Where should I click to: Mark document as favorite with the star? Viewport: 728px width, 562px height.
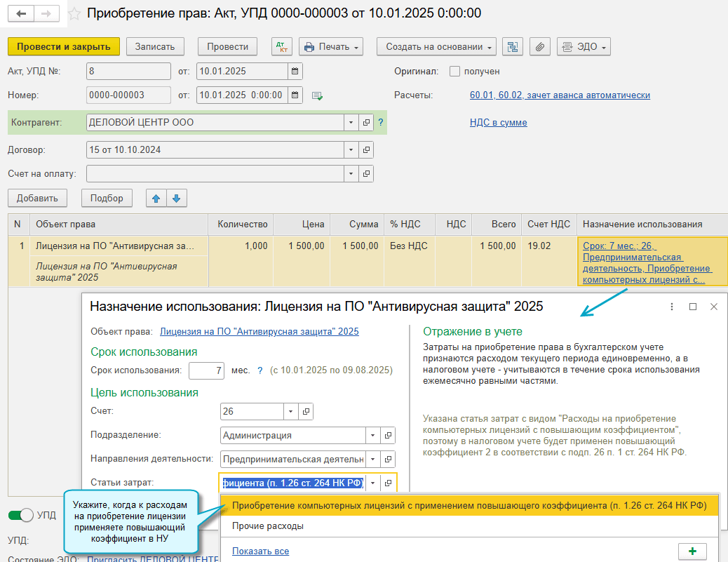coord(74,13)
